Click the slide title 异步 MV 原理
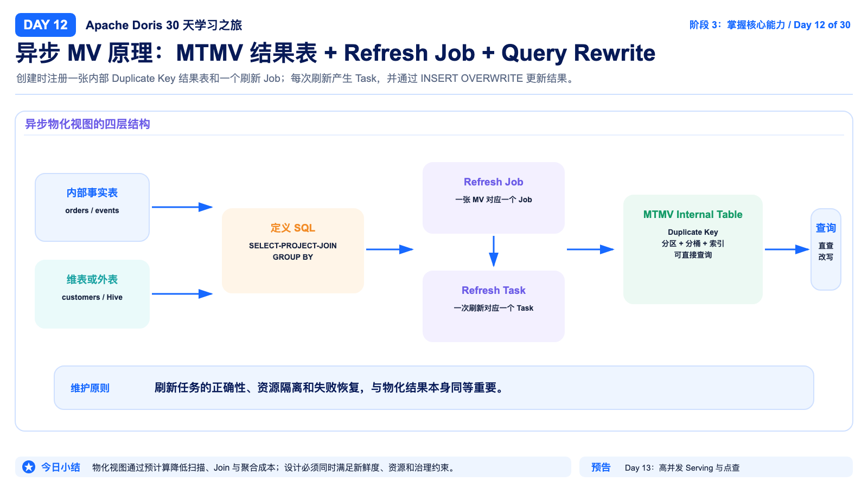 point(335,53)
